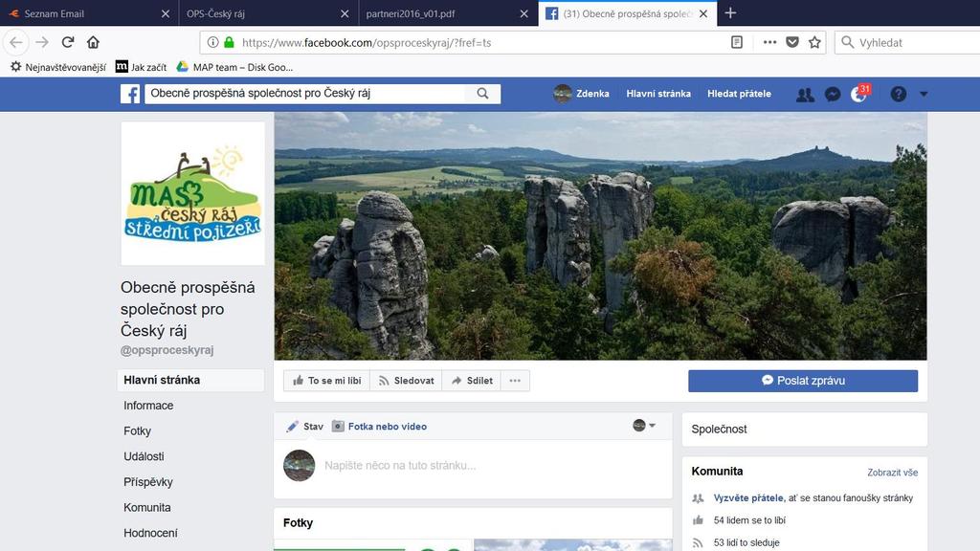
Task: Click the Společnost category label
Action: click(719, 430)
